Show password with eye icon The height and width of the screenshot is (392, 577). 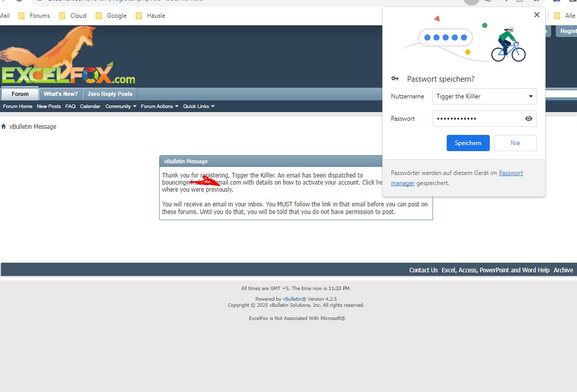[528, 119]
